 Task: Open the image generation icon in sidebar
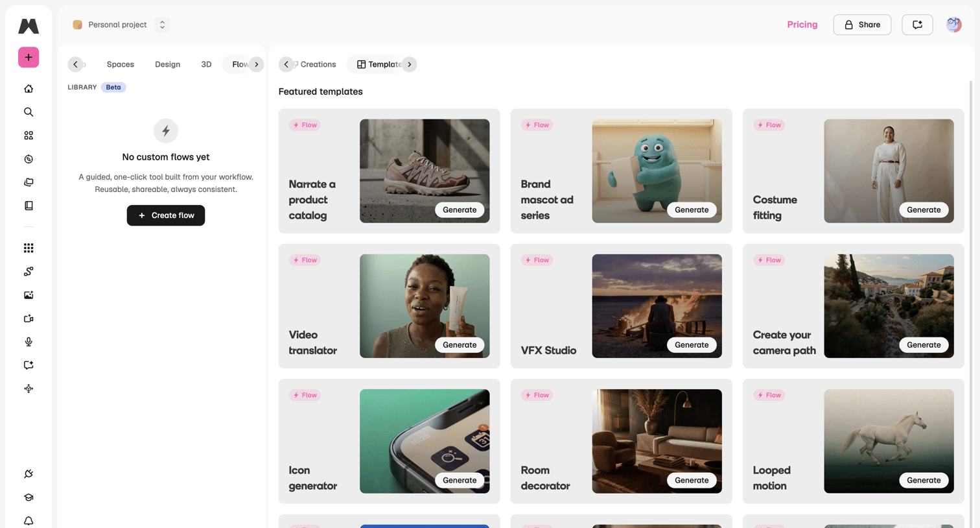29,295
